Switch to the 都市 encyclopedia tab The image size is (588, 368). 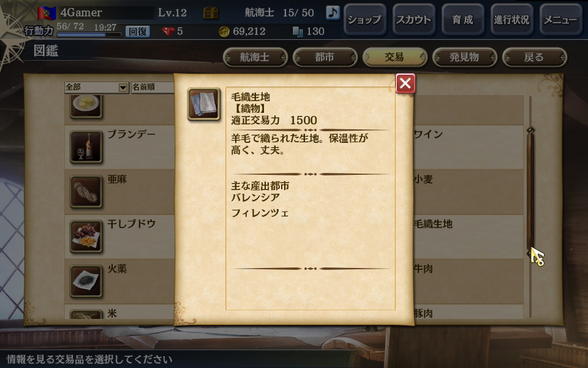click(x=325, y=58)
